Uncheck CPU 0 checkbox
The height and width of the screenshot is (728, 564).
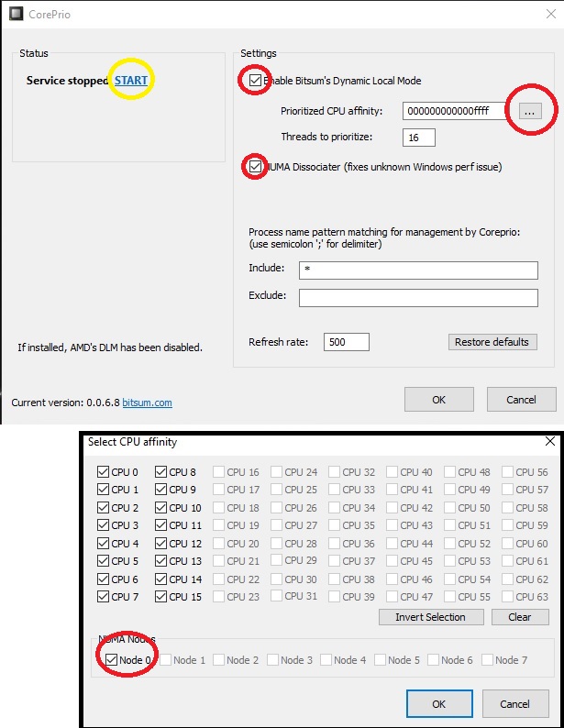point(103,472)
